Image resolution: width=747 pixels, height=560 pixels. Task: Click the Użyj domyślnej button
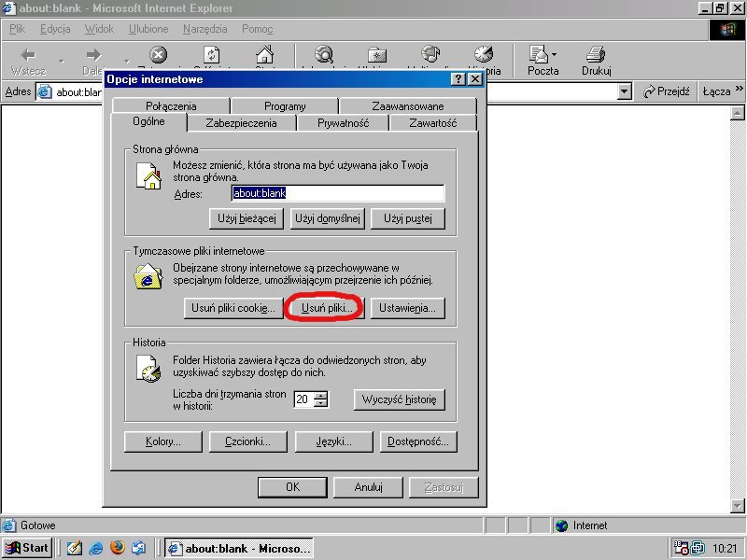(328, 218)
